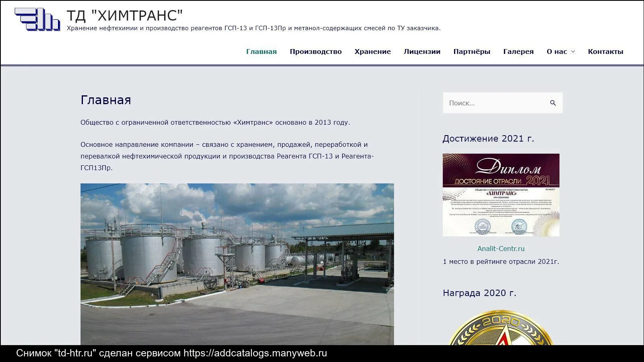Viewport: 644px width, 362px height.
Task: Click the ТД "ХИМТРАНС" site title
Action: tap(125, 15)
